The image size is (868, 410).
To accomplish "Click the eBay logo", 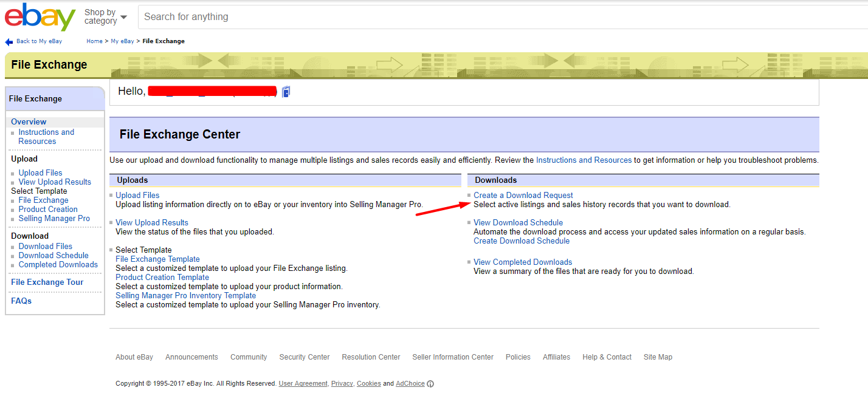I will [x=40, y=17].
